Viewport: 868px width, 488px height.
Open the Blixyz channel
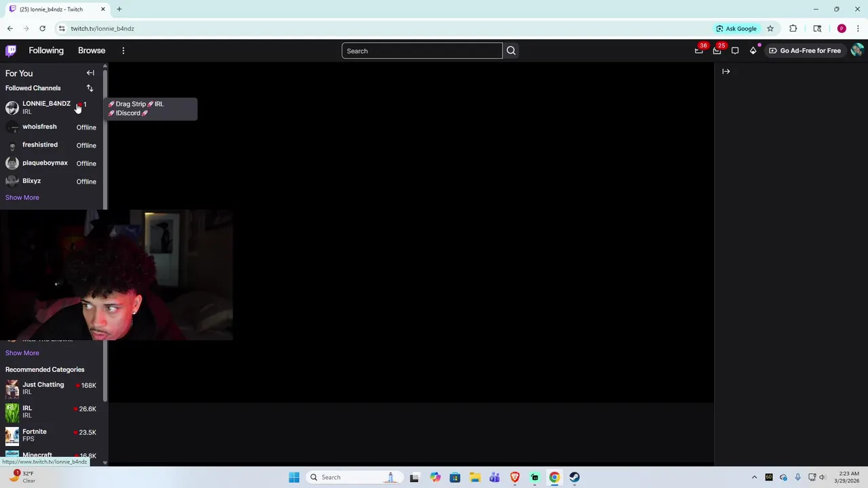click(52, 181)
